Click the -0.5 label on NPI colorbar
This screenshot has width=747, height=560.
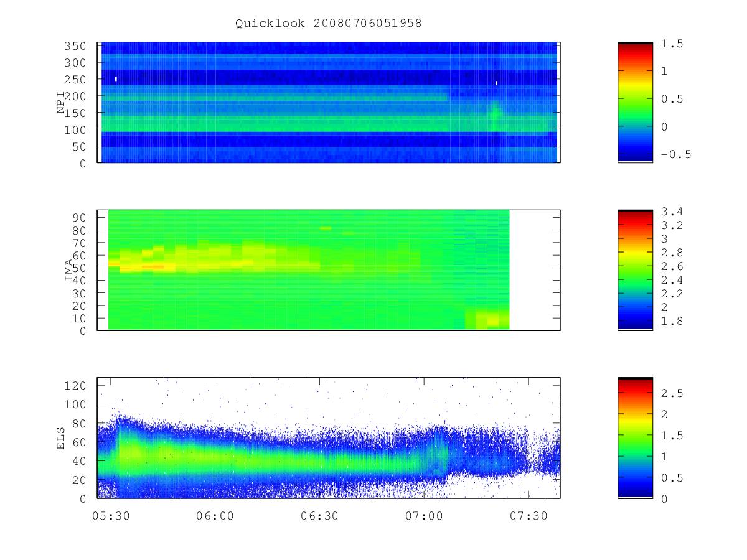(676, 155)
